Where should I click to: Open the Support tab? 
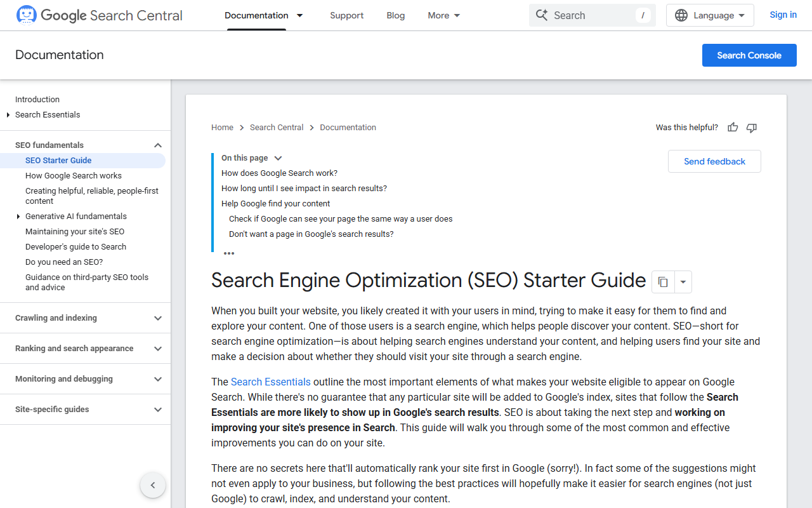pyautogui.click(x=347, y=15)
